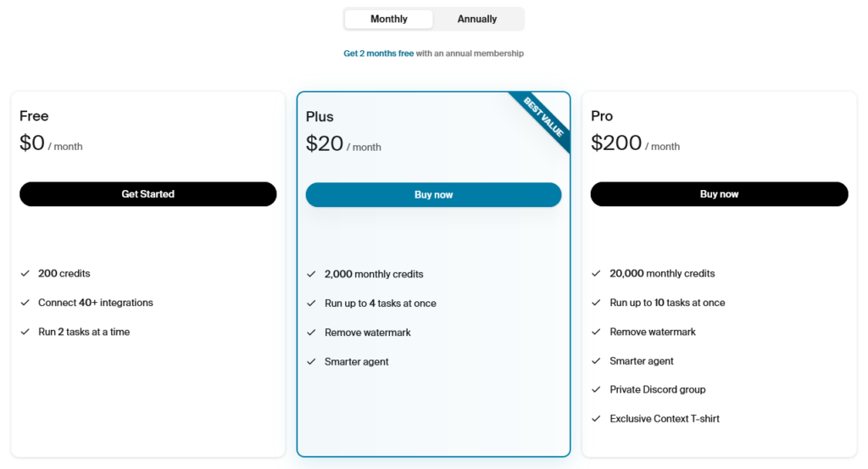
Task: Open the 'Get 2 months free' link
Action: [x=379, y=53]
